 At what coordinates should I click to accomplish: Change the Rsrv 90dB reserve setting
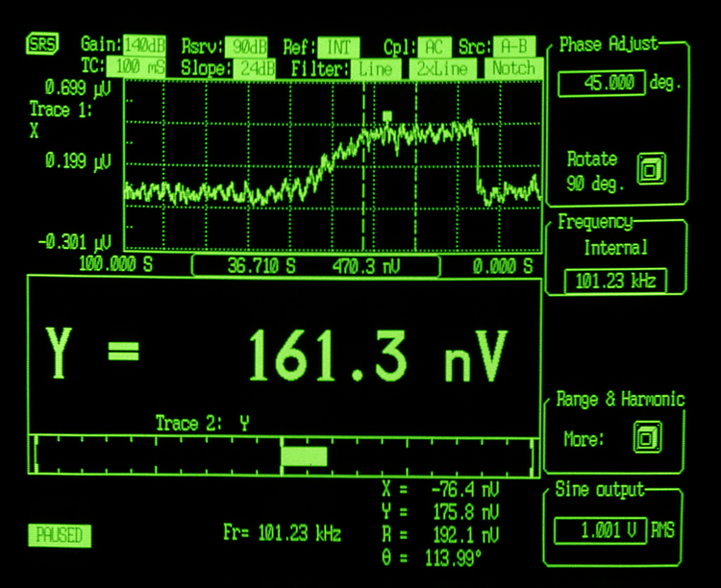(251, 46)
